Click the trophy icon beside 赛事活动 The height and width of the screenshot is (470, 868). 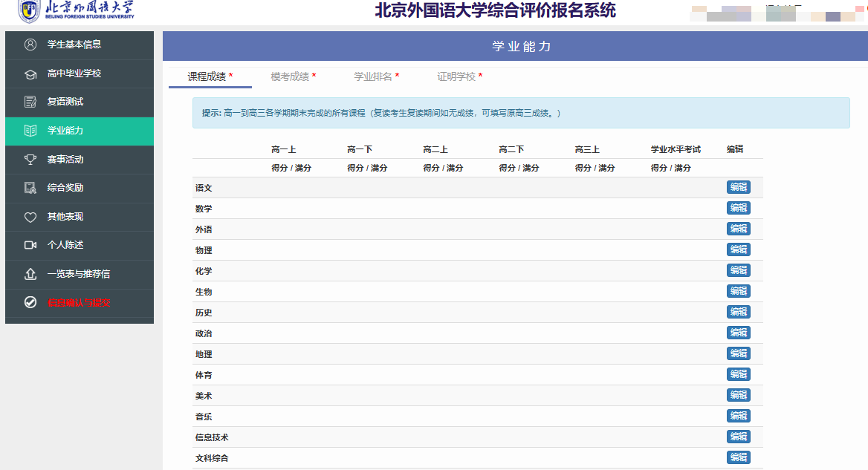tap(30, 159)
